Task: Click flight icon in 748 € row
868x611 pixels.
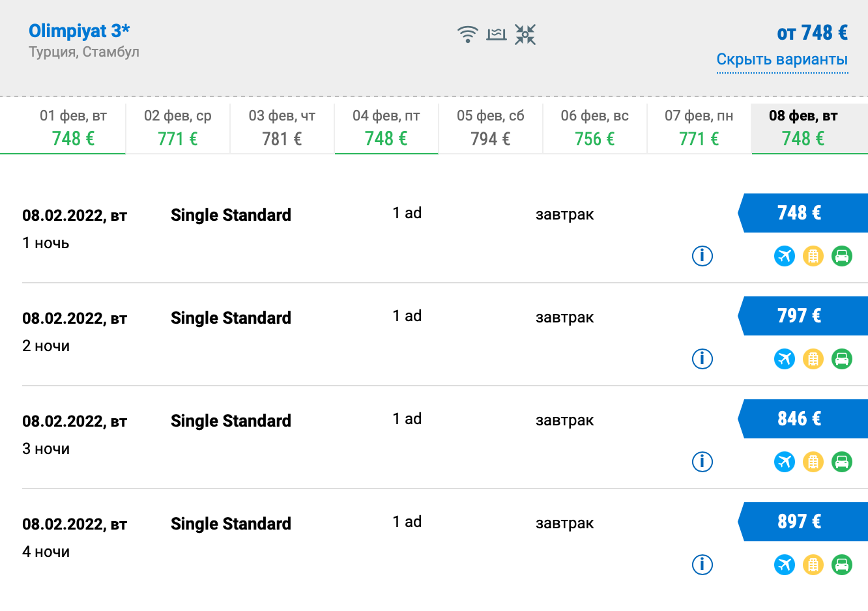Action: coord(785,256)
